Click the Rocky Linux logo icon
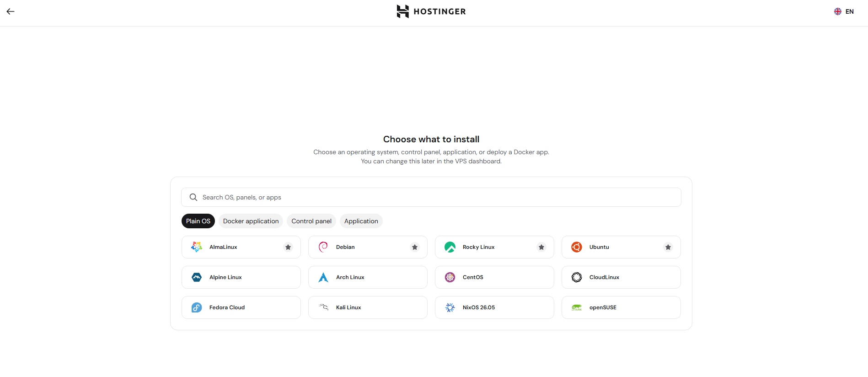Viewport: 868px width, 377px height. coord(450,247)
